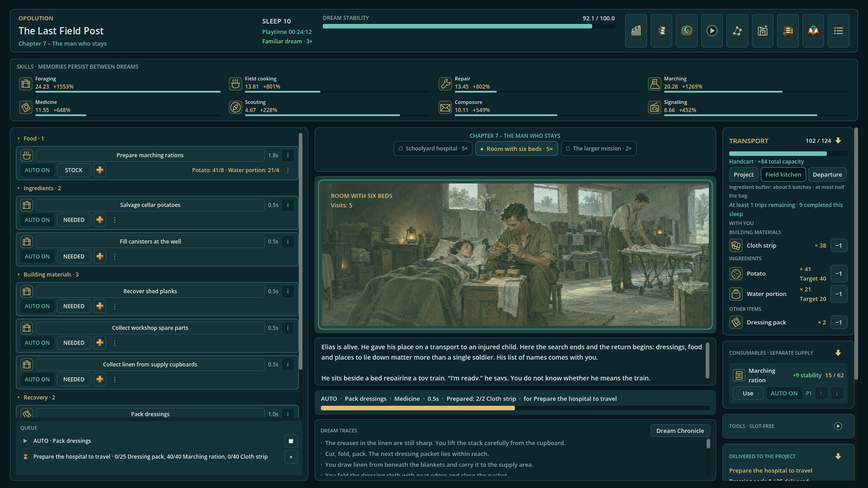Collapse the Ingredients category
Image resolution: width=868 pixels, height=488 pixels.
(39, 188)
